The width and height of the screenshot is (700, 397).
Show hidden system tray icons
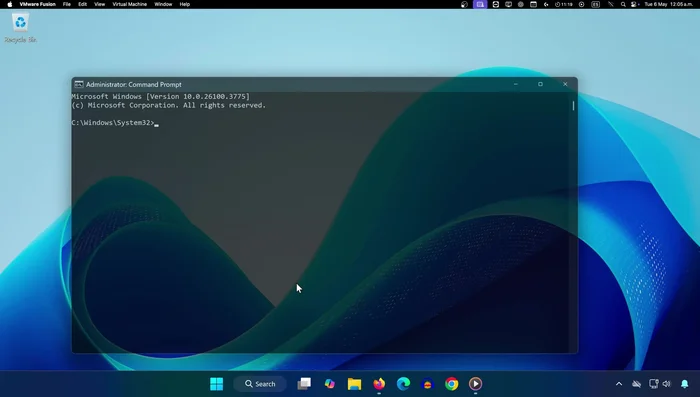pyautogui.click(x=619, y=384)
